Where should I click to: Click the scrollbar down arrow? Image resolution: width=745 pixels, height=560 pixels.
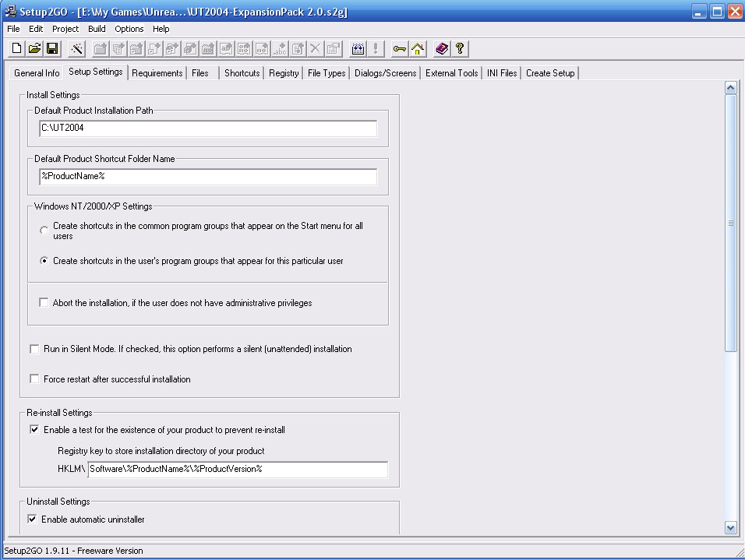coord(731,527)
